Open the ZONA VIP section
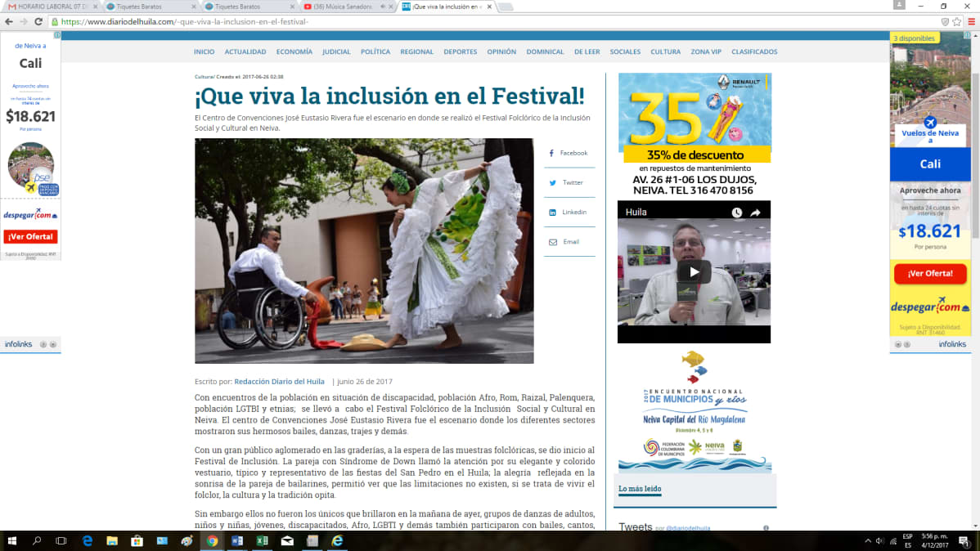This screenshot has width=980, height=551. 706,52
